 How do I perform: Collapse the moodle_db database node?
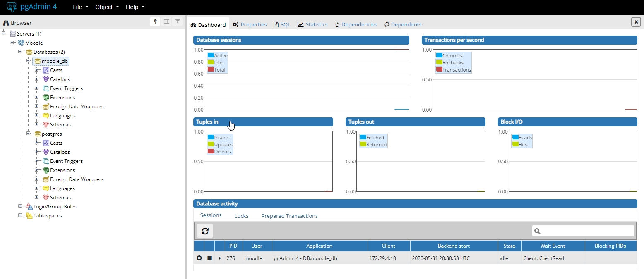[29, 61]
